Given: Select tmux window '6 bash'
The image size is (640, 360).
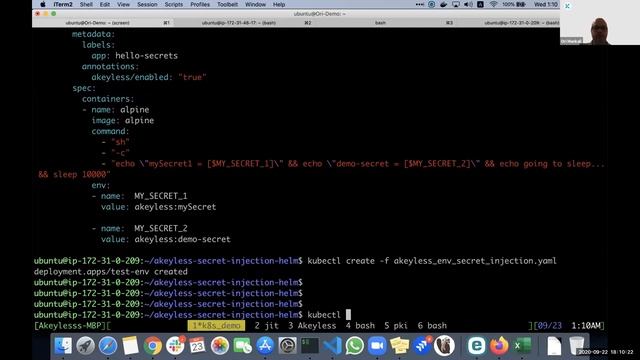Looking at the screenshot, I should pos(432,326).
